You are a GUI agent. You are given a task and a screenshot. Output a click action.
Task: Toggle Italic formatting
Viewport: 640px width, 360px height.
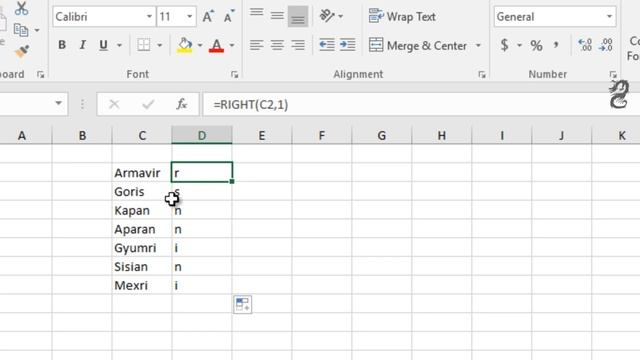[82, 45]
